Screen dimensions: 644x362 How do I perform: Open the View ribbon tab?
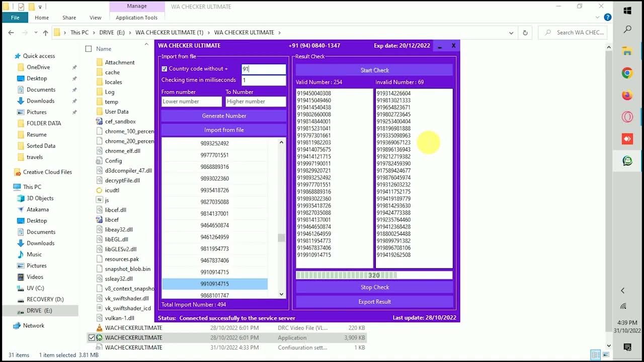coord(95,18)
